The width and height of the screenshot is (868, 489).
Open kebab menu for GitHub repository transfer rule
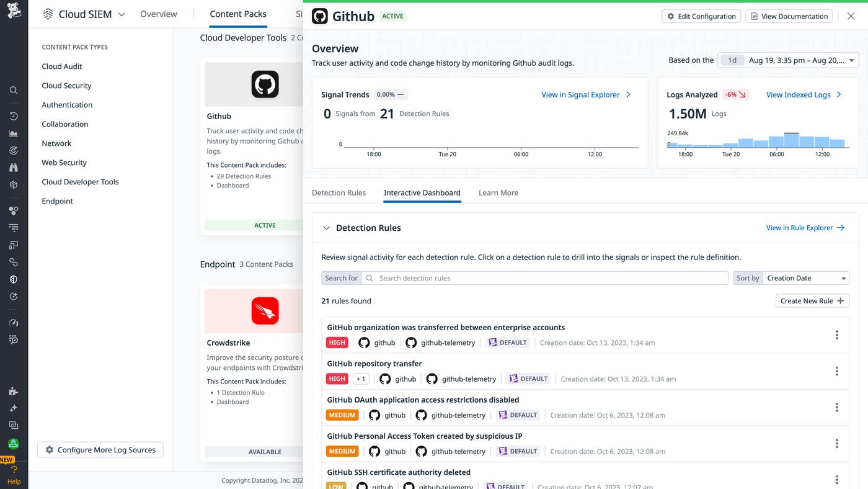point(836,371)
